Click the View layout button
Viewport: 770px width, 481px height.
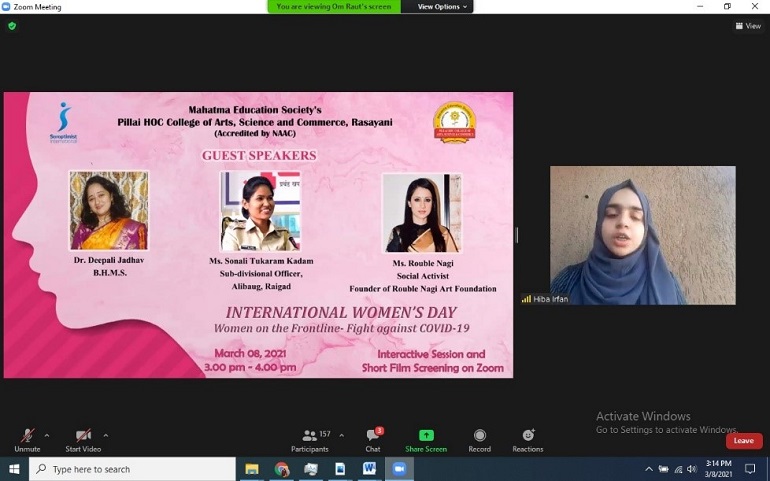tap(748, 26)
